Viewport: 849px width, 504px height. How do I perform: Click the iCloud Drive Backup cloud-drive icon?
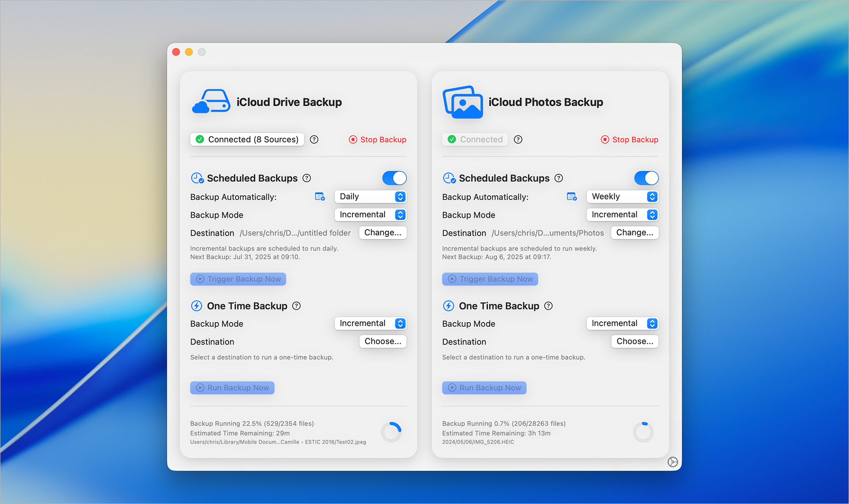[x=211, y=101]
